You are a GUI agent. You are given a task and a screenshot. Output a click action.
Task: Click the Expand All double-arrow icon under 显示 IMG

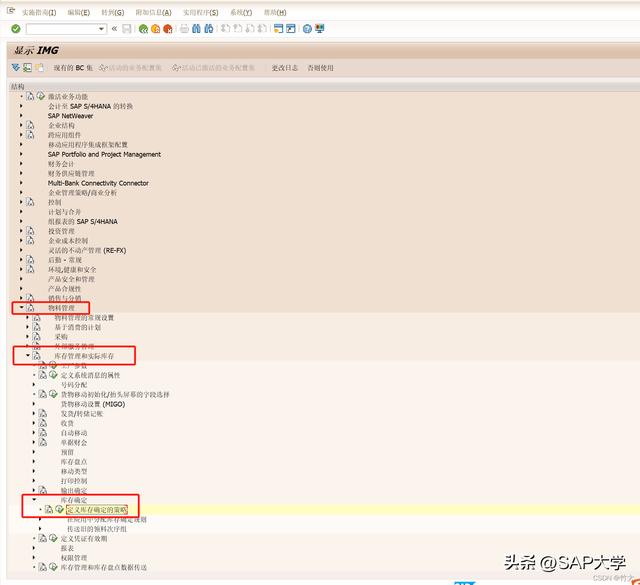click(16, 67)
